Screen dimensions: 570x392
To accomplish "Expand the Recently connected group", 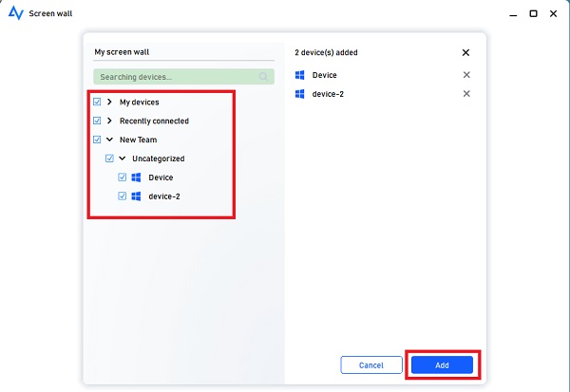I will (109, 121).
